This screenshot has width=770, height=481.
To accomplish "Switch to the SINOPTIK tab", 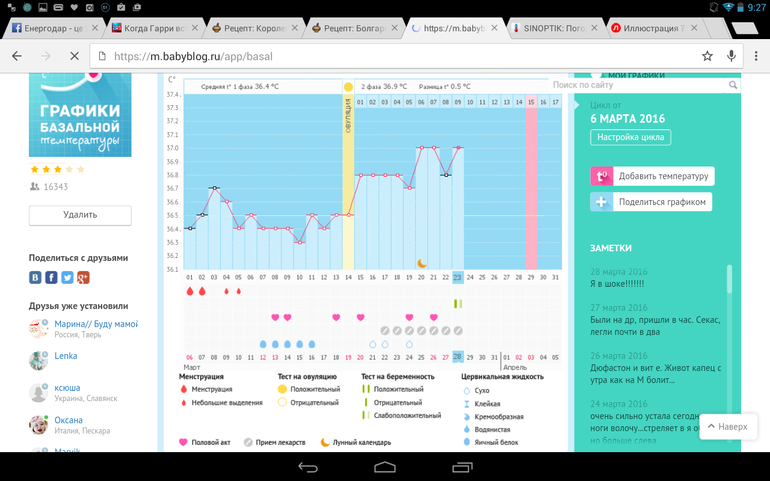I will pyautogui.click(x=550, y=28).
